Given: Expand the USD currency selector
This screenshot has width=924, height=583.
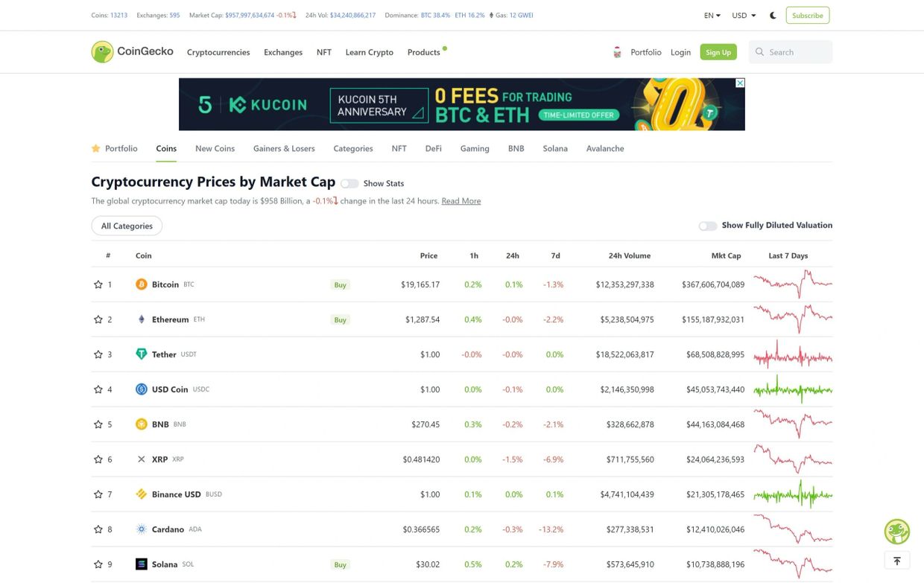Looking at the screenshot, I should pyautogui.click(x=744, y=15).
